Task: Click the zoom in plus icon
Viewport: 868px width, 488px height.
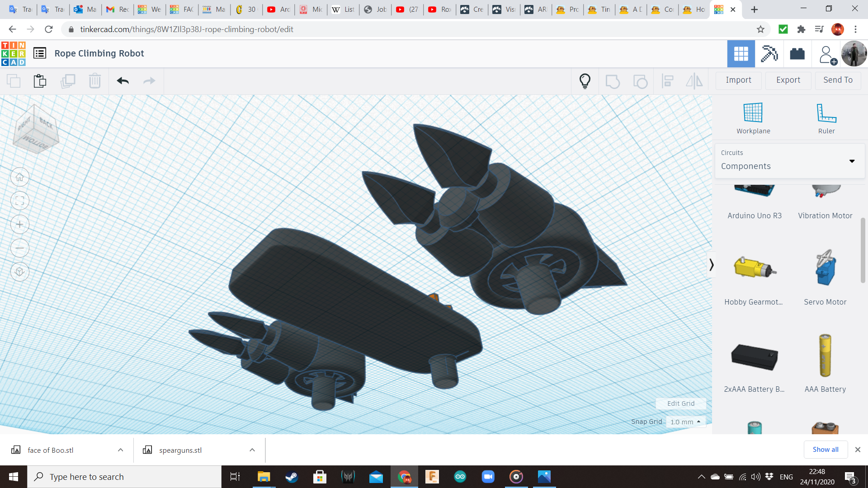Action: tap(20, 225)
